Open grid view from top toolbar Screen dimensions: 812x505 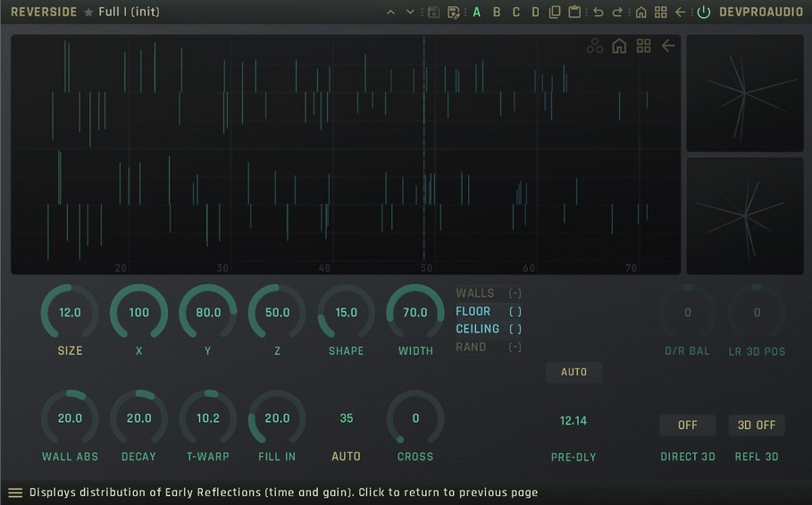coord(661,12)
